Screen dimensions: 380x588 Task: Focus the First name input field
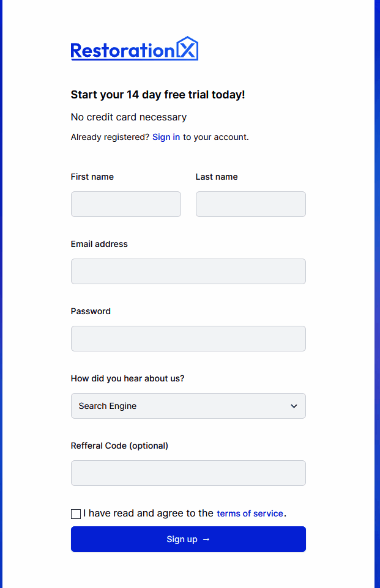click(126, 204)
